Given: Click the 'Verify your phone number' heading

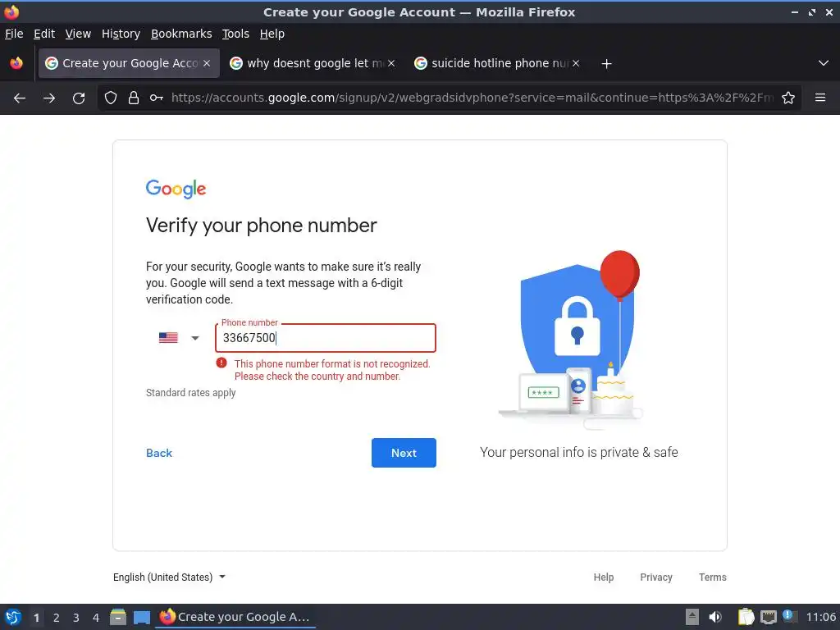Looking at the screenshot, I should [x=262, y=226].
